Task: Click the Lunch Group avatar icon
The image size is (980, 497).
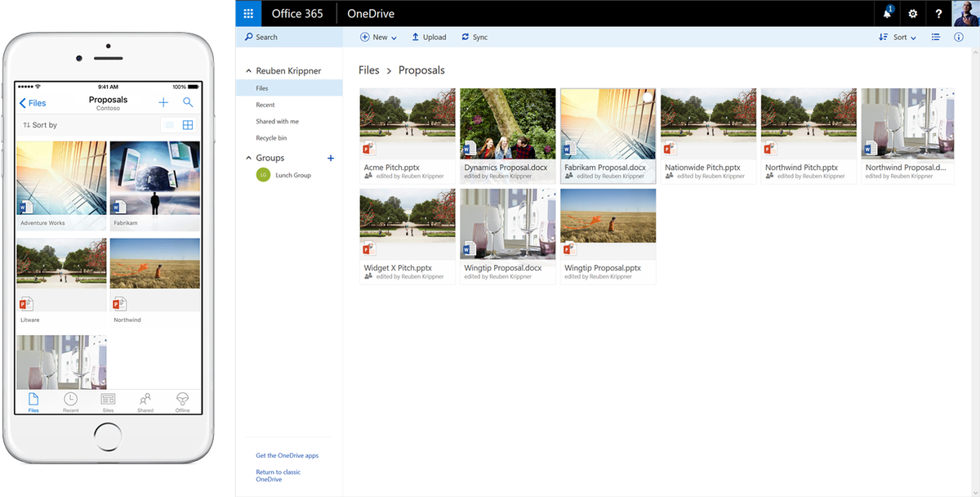Action: [263, 175]
